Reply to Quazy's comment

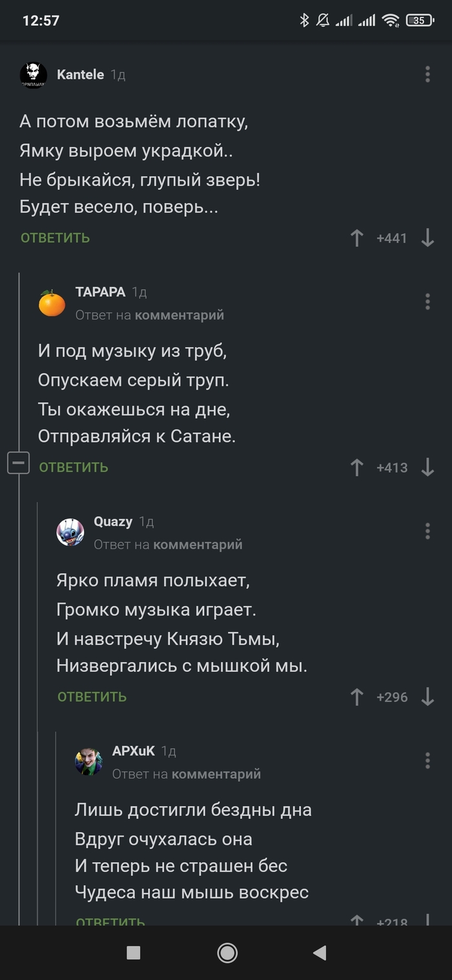[x=92, y=696]
